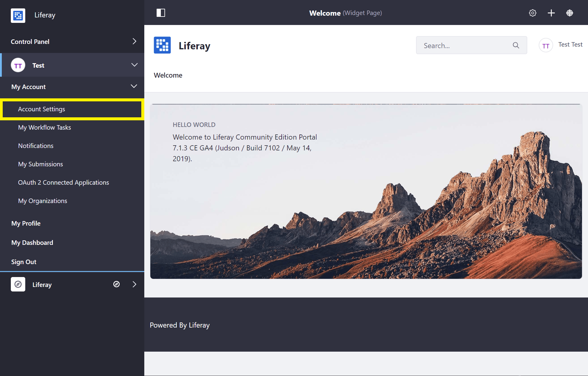
Task: Click the Liferay site title heading
Action: pyautogui.click(x=194, y=46)
